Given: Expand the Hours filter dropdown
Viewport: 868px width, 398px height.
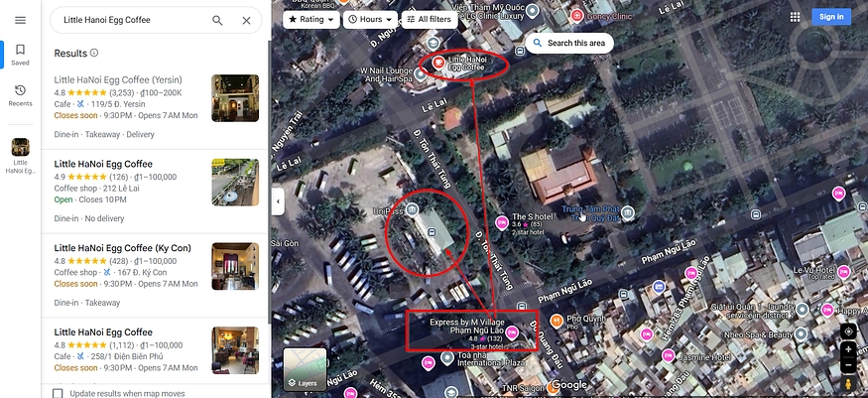Looking at the screenshot, I should [x=369, y=19].
